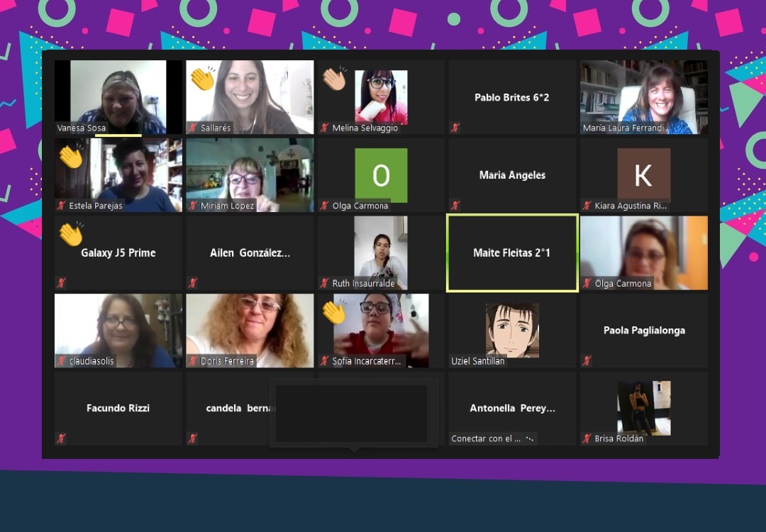Click the clapping emoji on Estela Parejas
766x532 pixels.
pyautogui.click(x=71, y=157)
